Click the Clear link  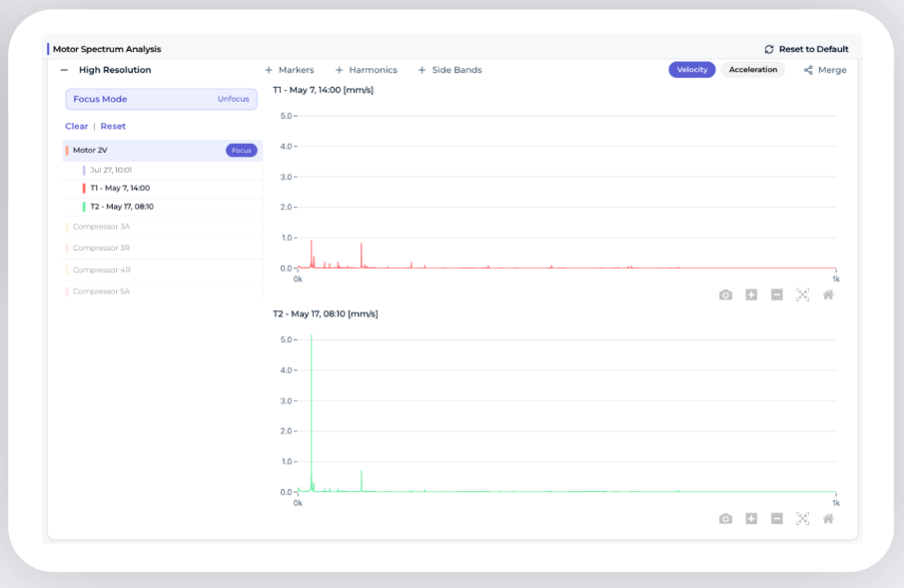click(x=77, y=126)
